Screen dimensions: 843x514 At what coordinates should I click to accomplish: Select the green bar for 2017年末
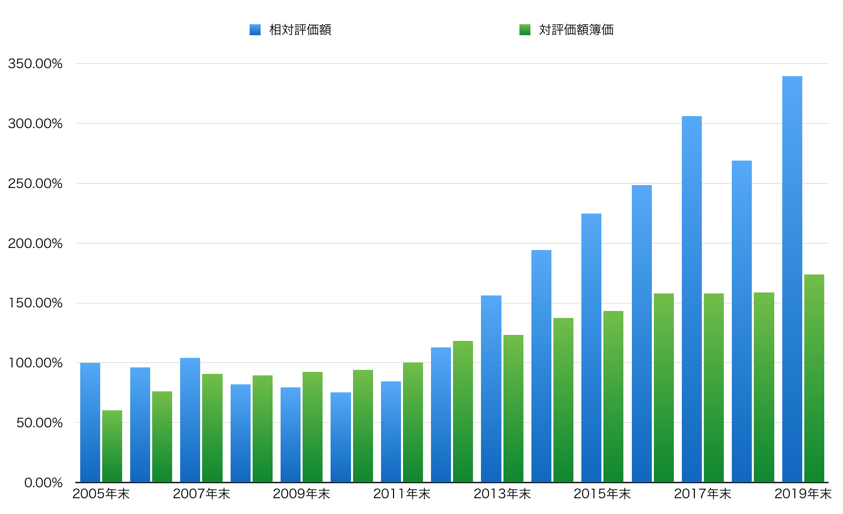[713, 388]
